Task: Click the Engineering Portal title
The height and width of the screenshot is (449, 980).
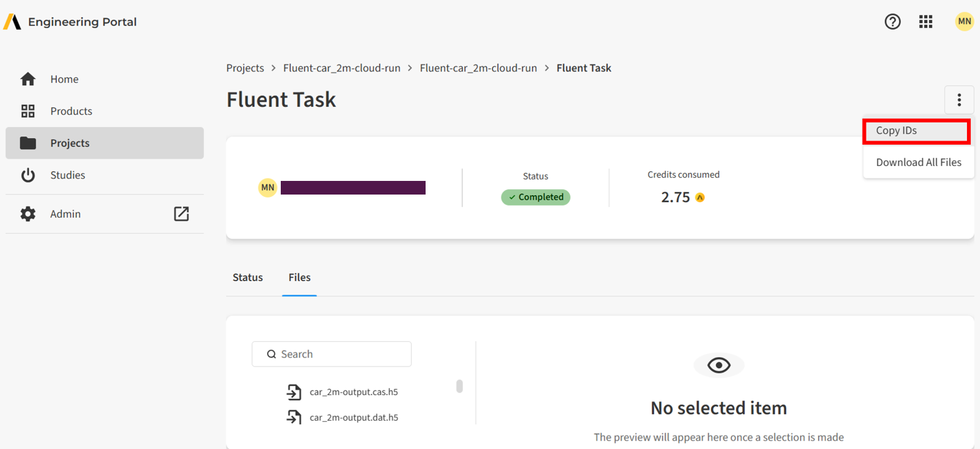Action: pos(83,22)
